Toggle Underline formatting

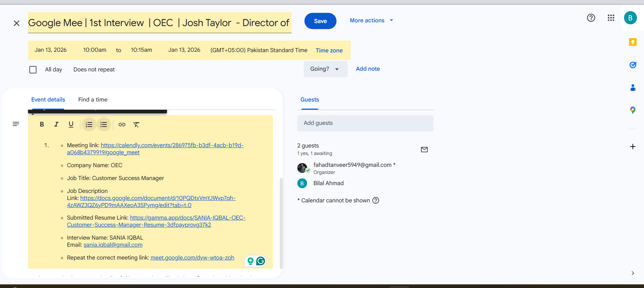(x=71, y=125)
